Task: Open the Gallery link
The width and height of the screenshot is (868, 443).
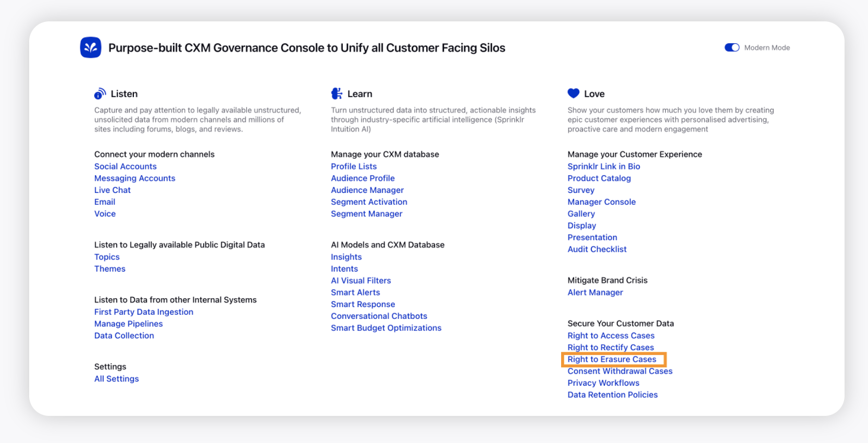Action: click(581, 214)
